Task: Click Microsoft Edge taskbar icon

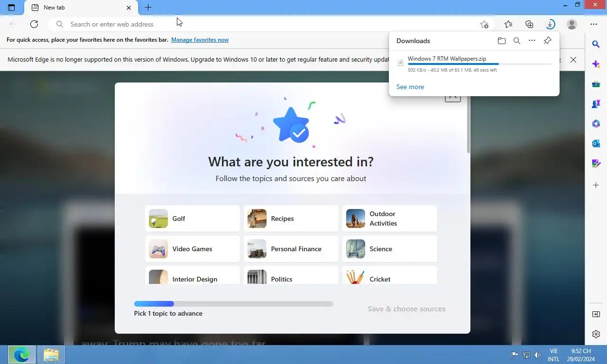Action: (x=22, y=355)
